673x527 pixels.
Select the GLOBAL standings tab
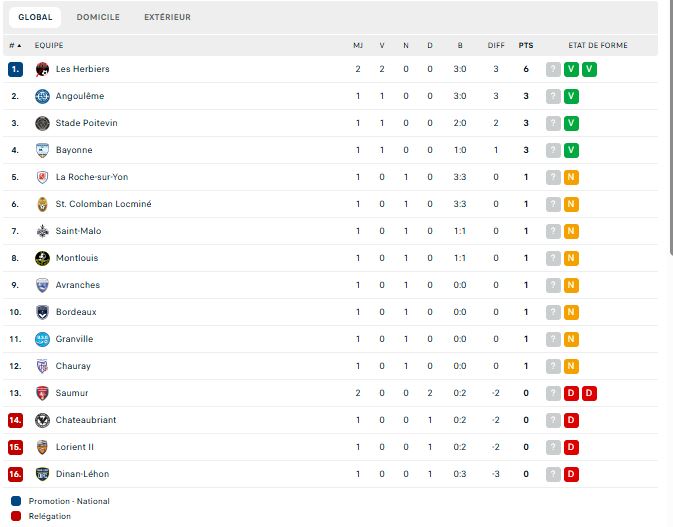[35, 17]
